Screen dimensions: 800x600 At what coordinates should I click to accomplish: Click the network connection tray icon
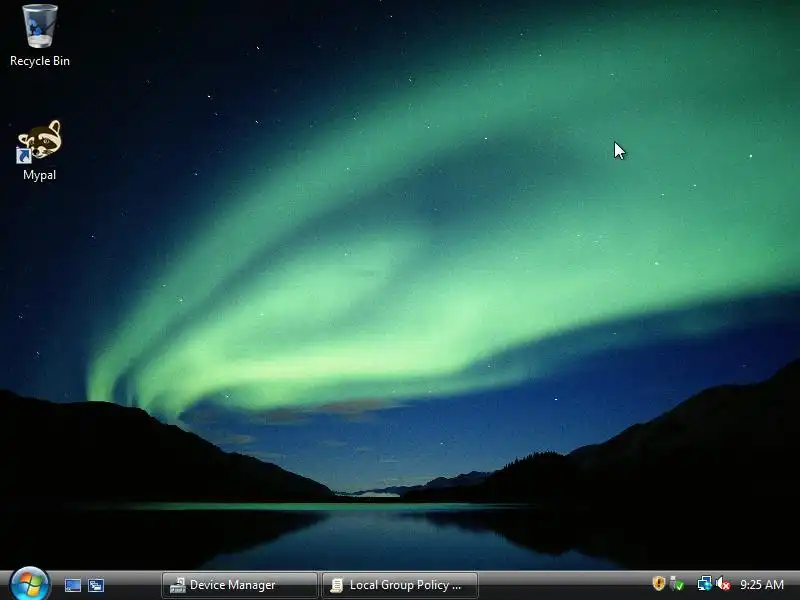[705, 583]
